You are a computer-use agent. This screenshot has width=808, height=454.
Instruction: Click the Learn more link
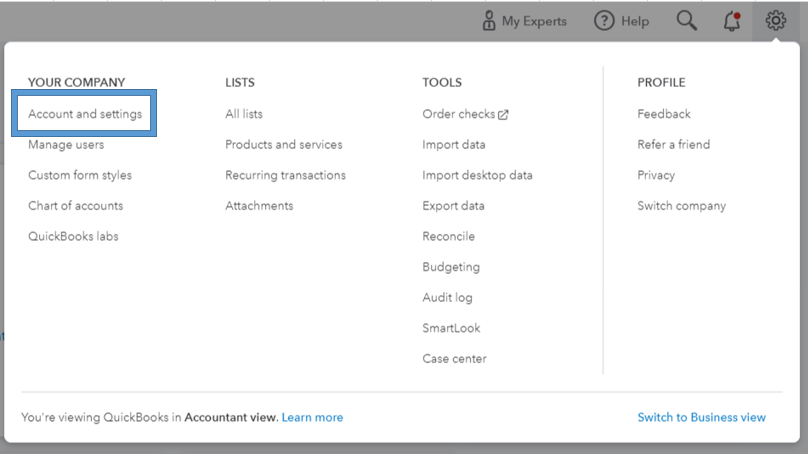point(312,417)
